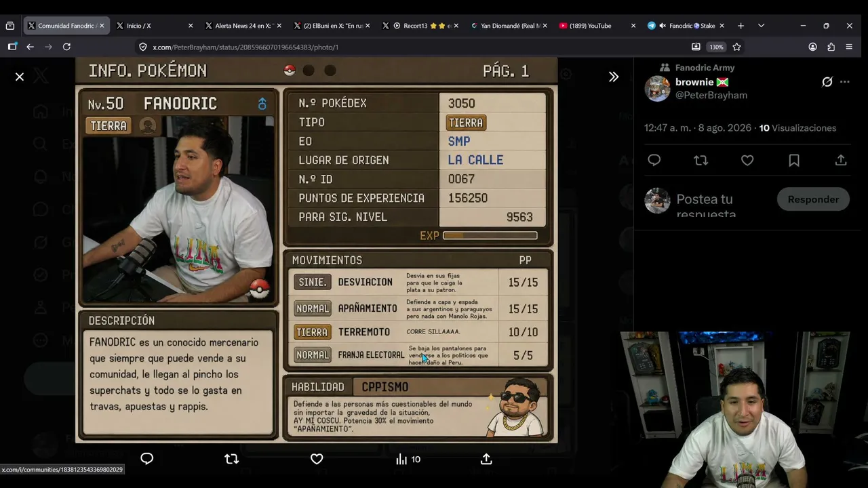The width and height of the screenshot is (868, 488).
Task: Open the sidebar toggle icon in toolbar
Action: coord(12,47)
